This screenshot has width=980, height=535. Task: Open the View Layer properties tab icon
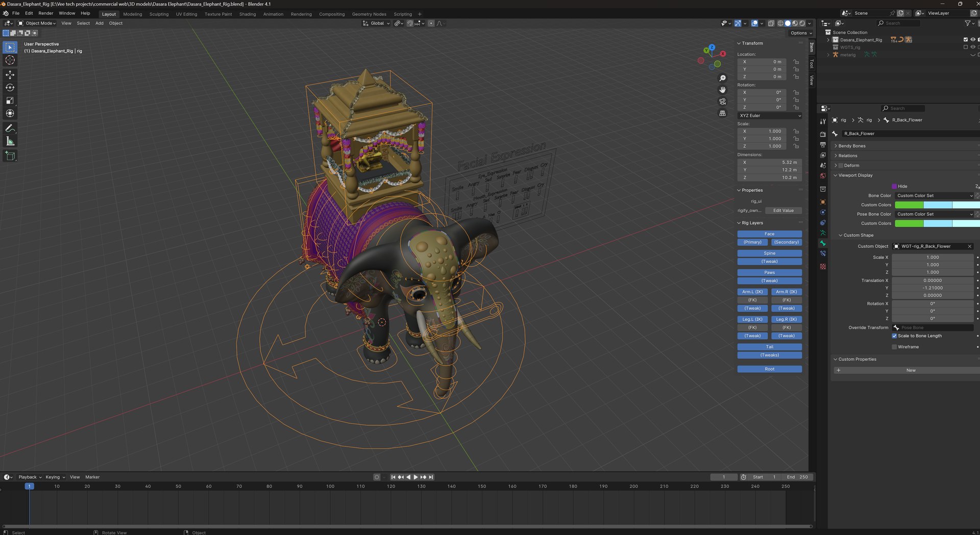click(x=823, y=155)
